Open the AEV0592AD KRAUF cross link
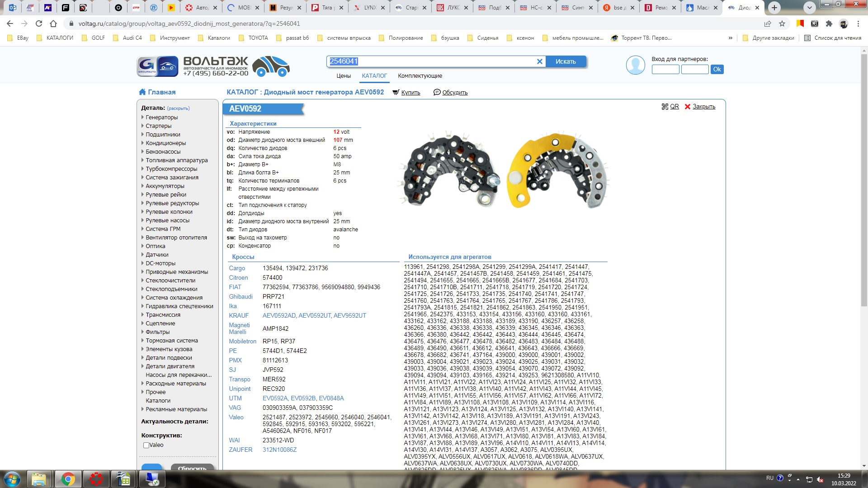The height and width of the screenshot is (488, 868). click(x=279, y=316)
